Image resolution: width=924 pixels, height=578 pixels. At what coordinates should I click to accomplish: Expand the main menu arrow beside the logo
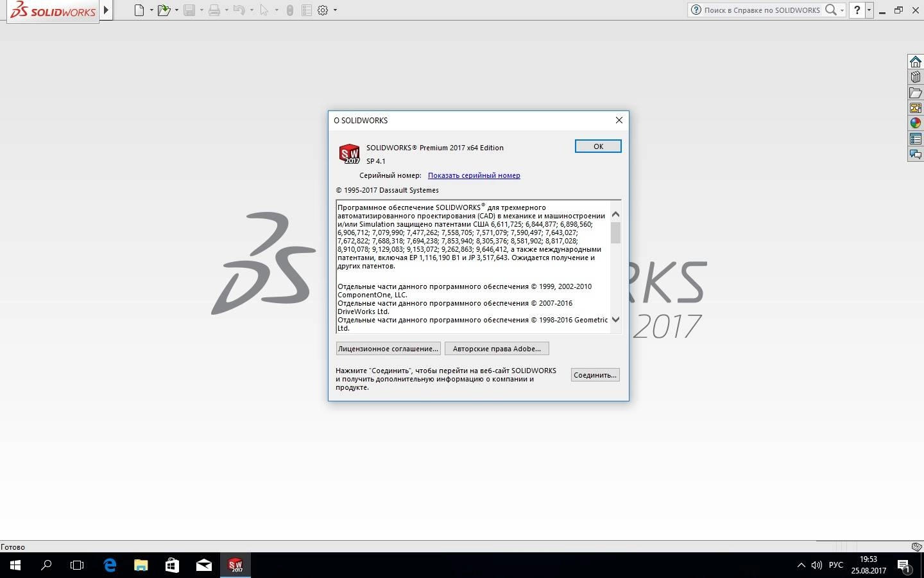pos(107,10)
